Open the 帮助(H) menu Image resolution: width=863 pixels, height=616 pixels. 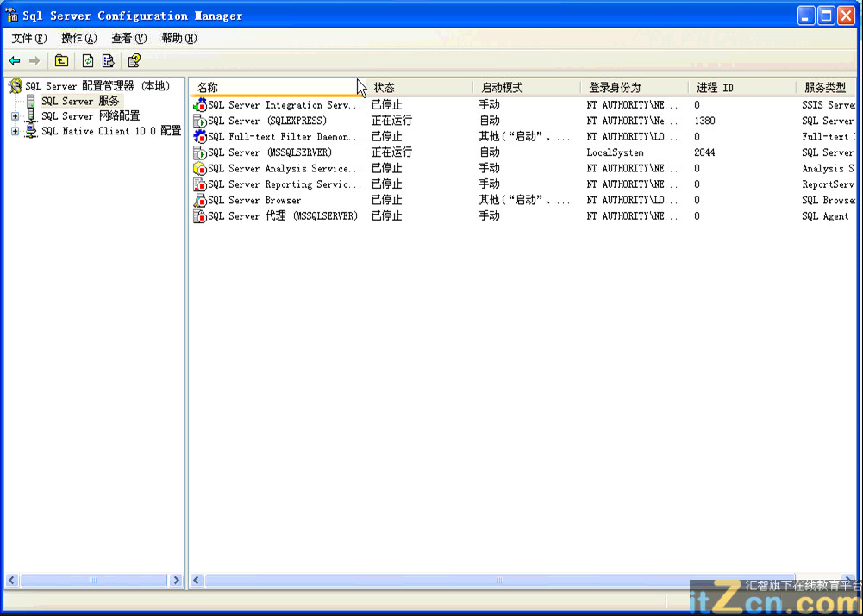pyautogui.click(x=178, y=38)
